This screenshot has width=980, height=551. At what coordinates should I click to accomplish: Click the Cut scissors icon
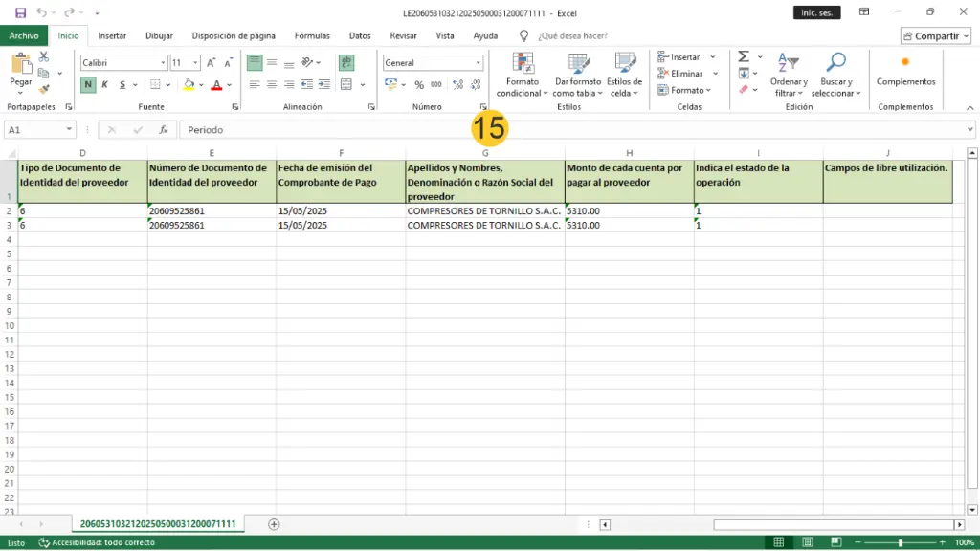coord(44,57)
